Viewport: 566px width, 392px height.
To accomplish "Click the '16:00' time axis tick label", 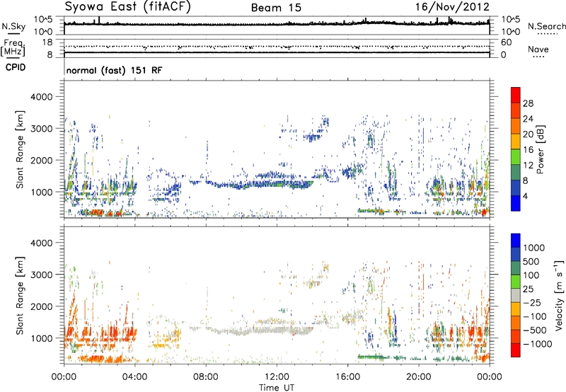I will coord(347,377).
